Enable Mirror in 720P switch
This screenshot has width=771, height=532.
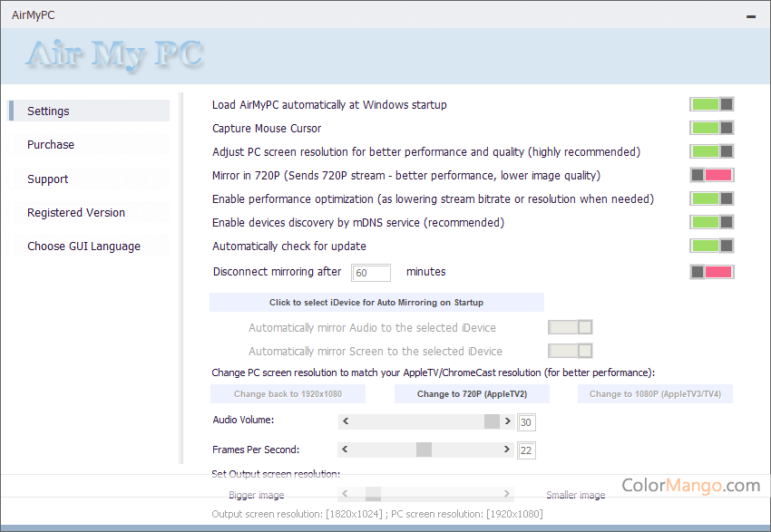711,175
